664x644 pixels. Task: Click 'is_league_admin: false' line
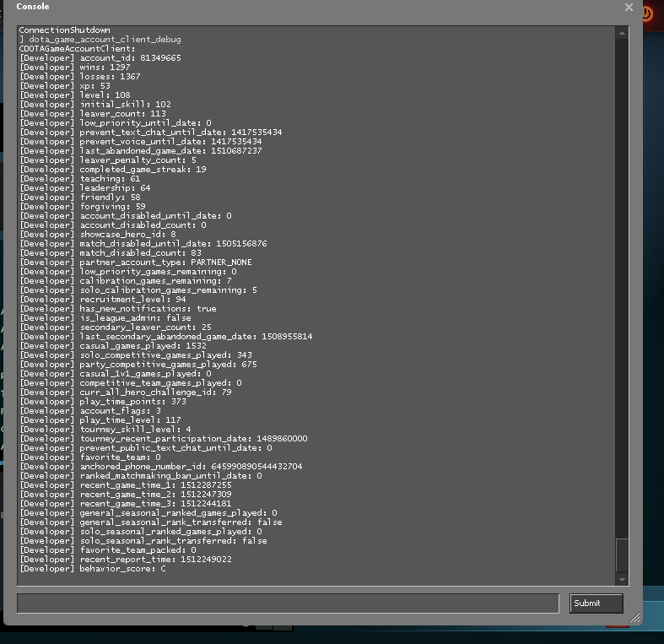[105, 318]
